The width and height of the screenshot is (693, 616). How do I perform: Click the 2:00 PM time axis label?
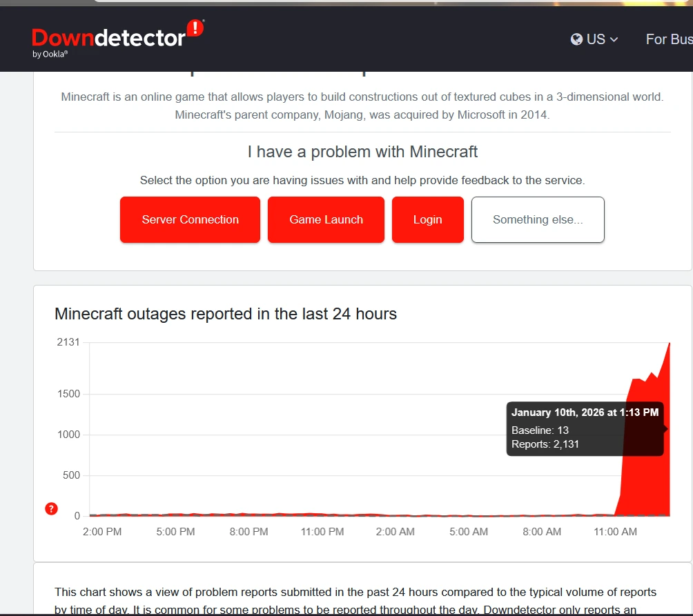103,532
